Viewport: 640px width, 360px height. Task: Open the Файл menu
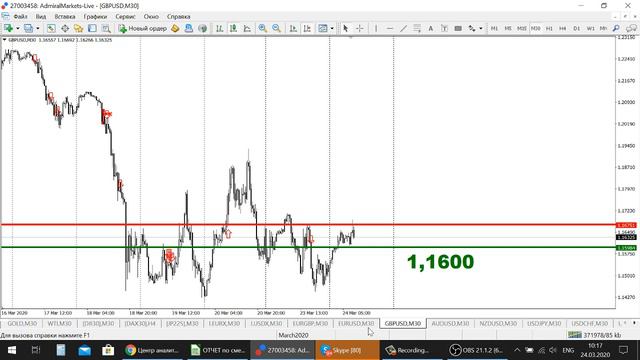tap(20, 17)
